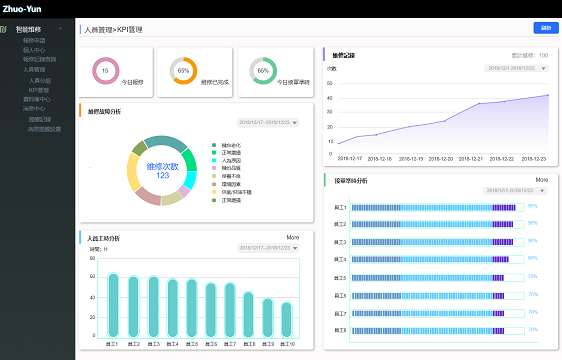The image size is (562, 360).
Task: Click the 員工8 horizontal progress bar
Action: [437, 331]
